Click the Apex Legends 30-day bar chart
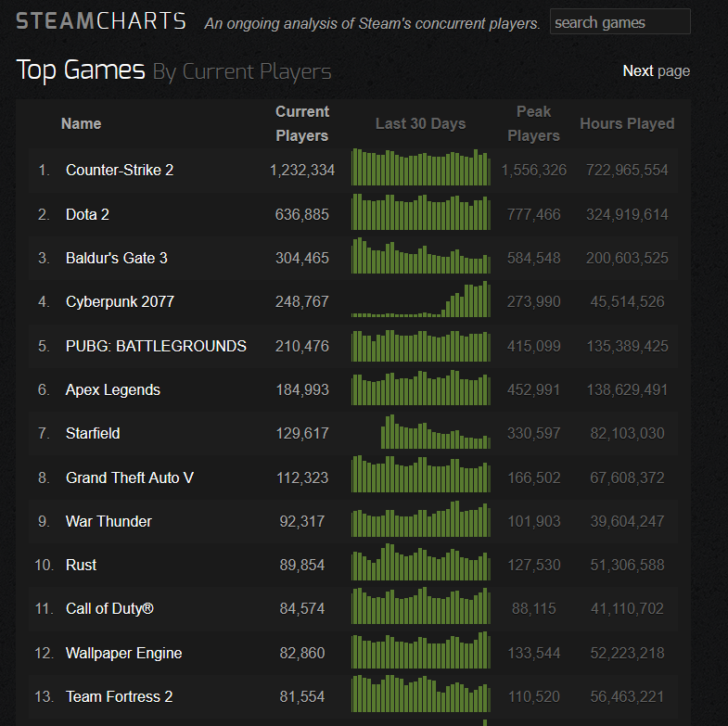 click(421, 388)
